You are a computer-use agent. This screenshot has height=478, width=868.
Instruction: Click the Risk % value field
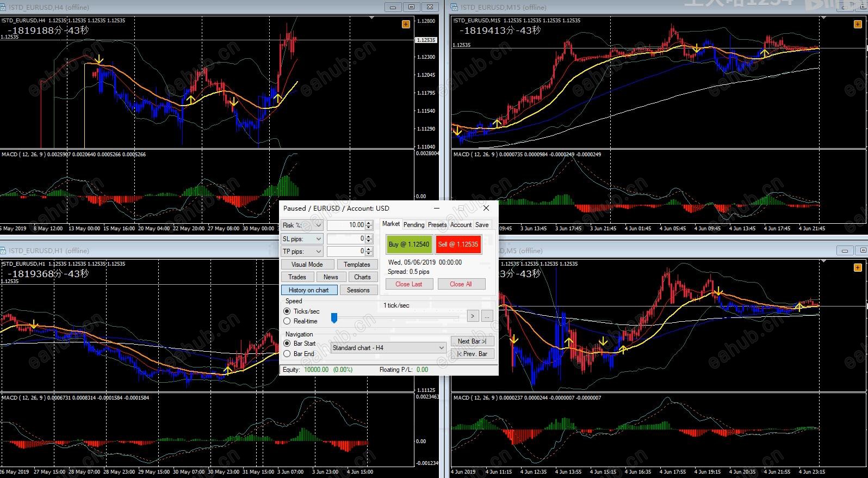[346, 225]
